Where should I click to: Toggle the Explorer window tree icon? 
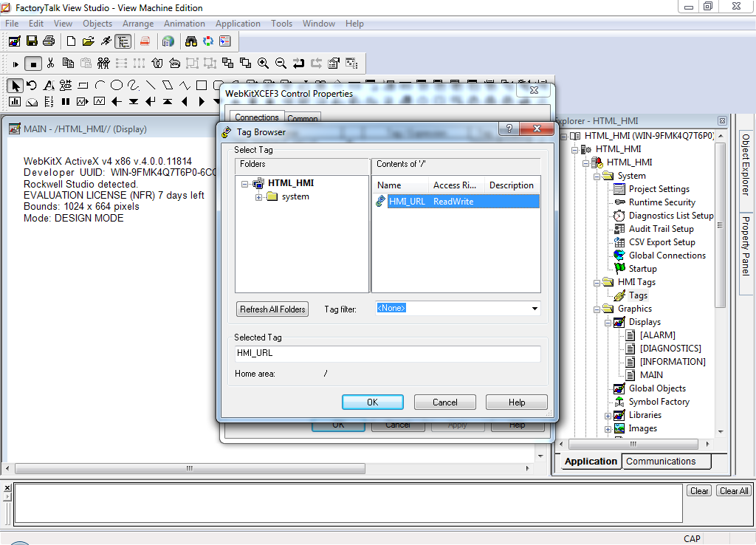coord(123,41)
